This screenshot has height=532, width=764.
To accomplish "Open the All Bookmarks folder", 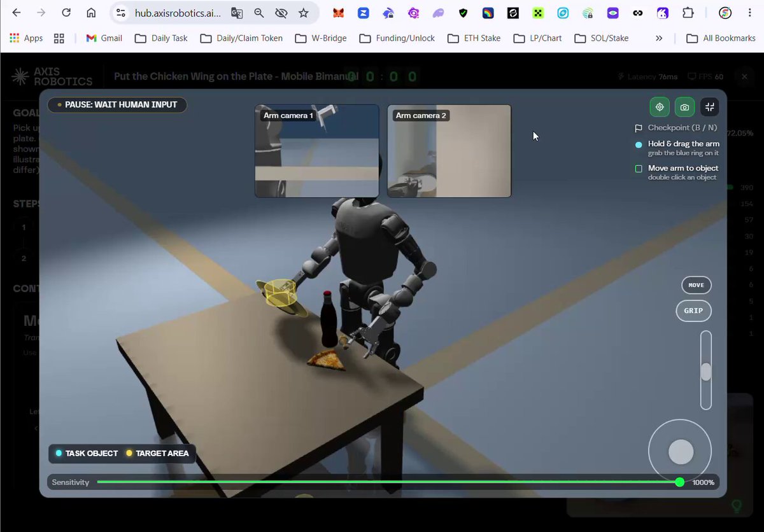I will [721, 38].
